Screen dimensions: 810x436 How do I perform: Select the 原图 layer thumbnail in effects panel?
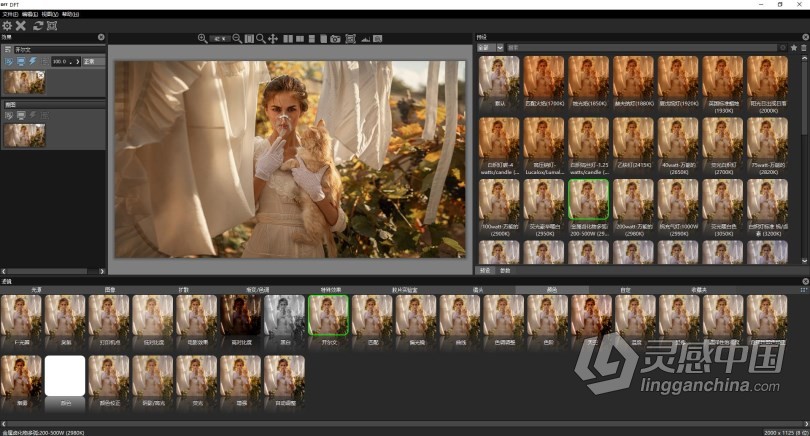(x=25, y=135)
